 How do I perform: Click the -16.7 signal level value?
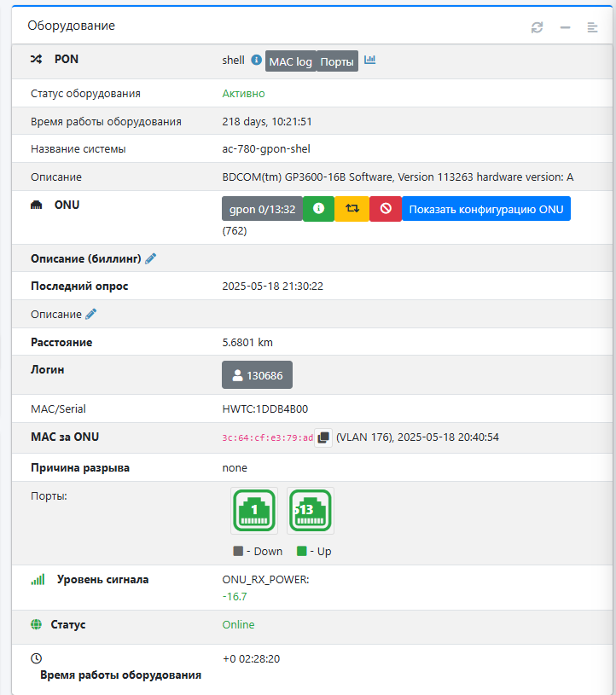point(235,597)
